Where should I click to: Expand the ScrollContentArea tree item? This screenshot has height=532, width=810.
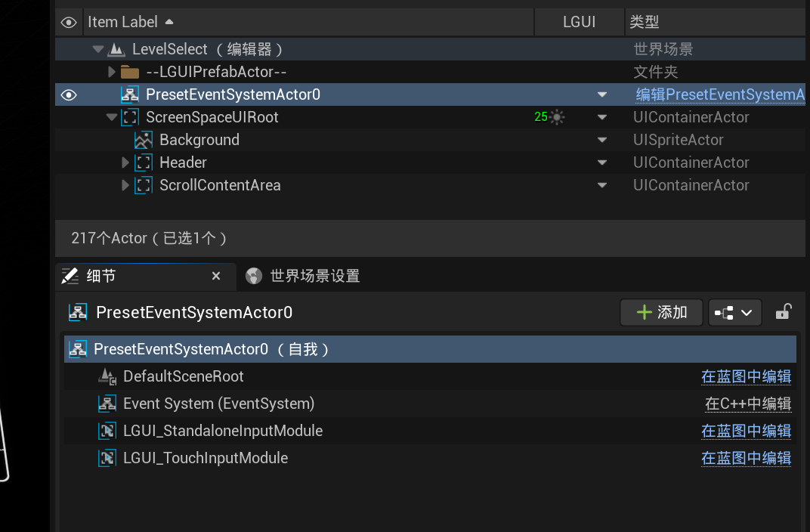coord(125,186)
